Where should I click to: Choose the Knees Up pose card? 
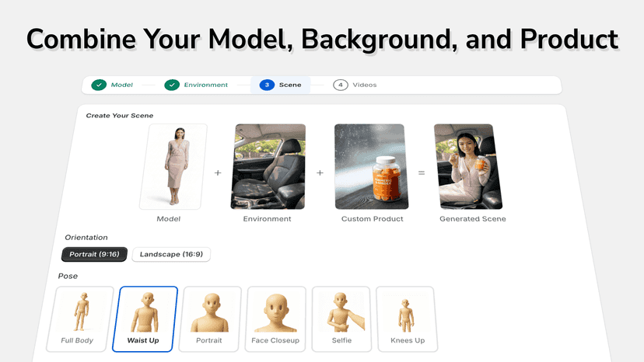[x=407, y=319]
